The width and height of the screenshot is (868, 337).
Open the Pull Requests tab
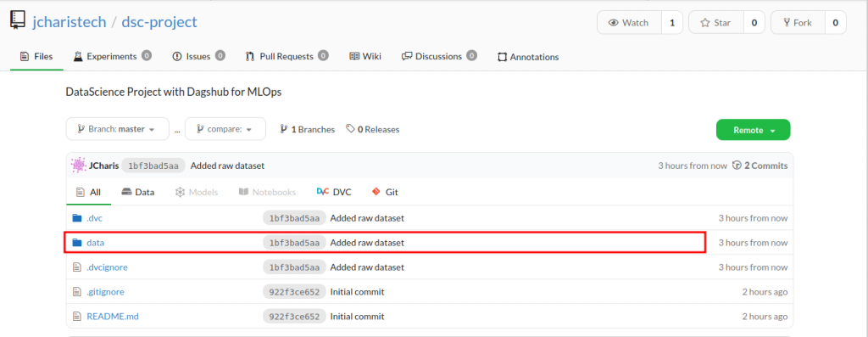coord(287,56)
